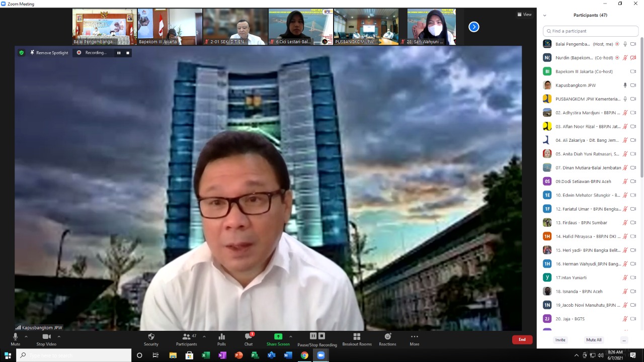Click the participants list scrollbar

coord(641,108)
